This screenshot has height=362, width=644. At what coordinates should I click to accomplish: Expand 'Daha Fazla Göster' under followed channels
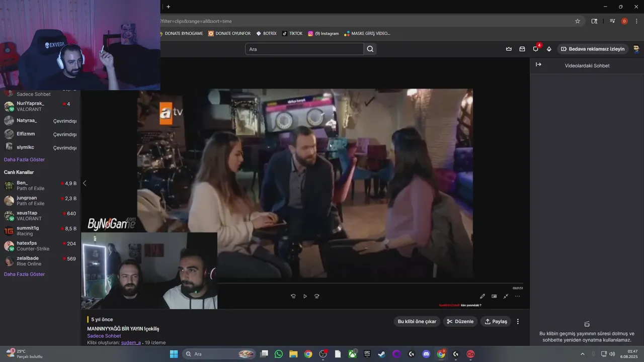pos(24,159)
